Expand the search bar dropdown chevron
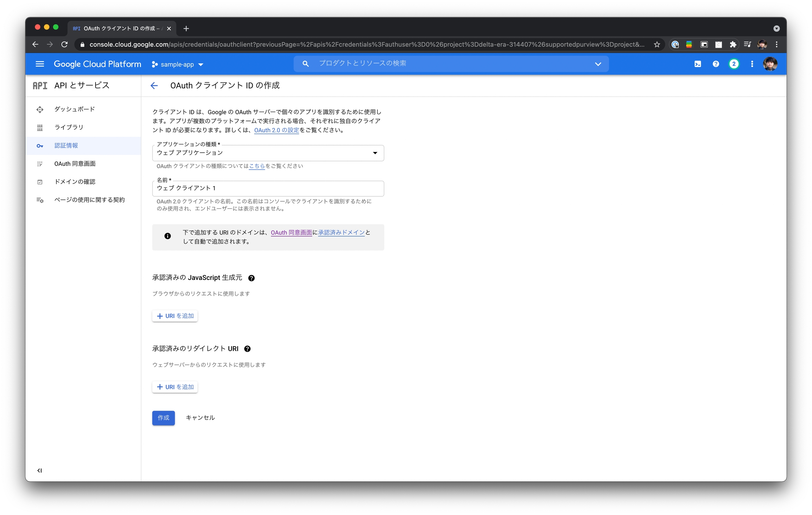This screenshot has width=812, height=515. (598, 64)
